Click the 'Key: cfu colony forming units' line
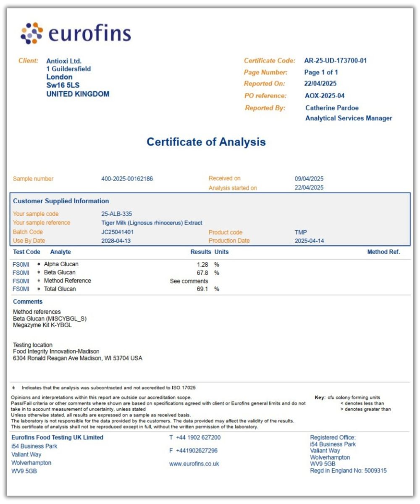Screen dimensions: 420x504 [x=347, y=397]
